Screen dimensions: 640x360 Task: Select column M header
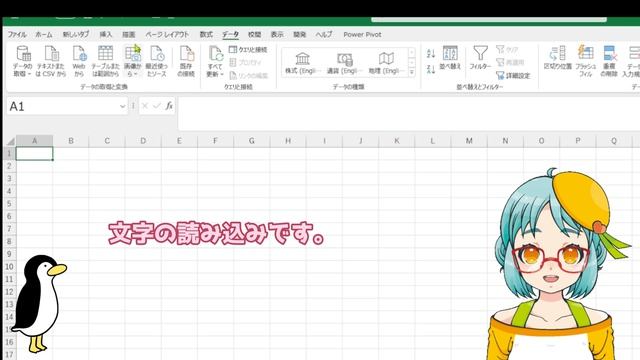[x=469, y=141]
